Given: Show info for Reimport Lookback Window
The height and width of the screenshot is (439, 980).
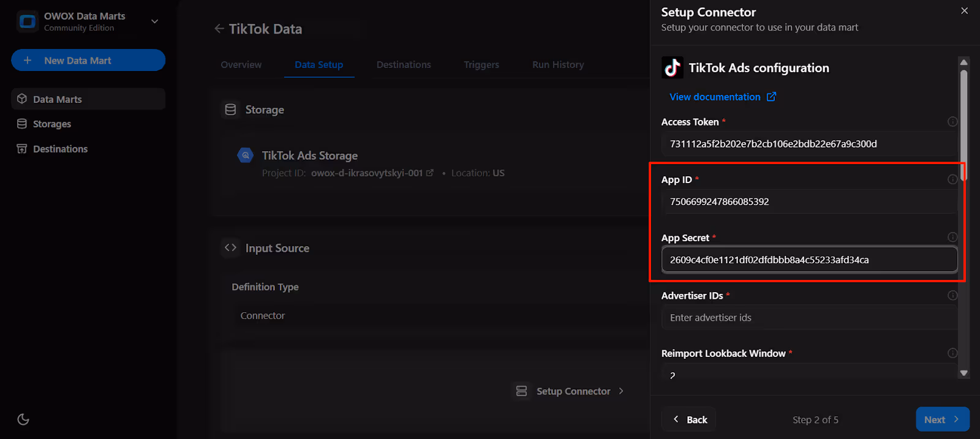Looking at the screenshot, I should [x=952, y=353].
